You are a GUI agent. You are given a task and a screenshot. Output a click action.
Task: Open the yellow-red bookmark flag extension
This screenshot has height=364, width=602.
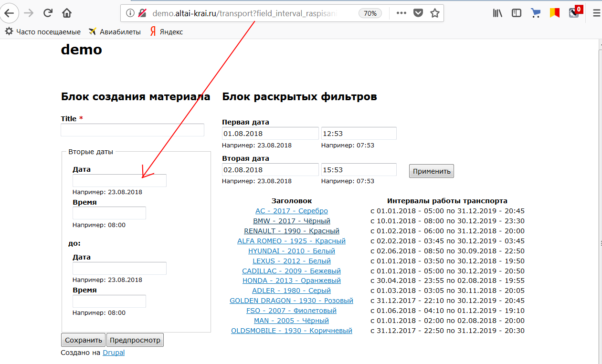[554, 13]
